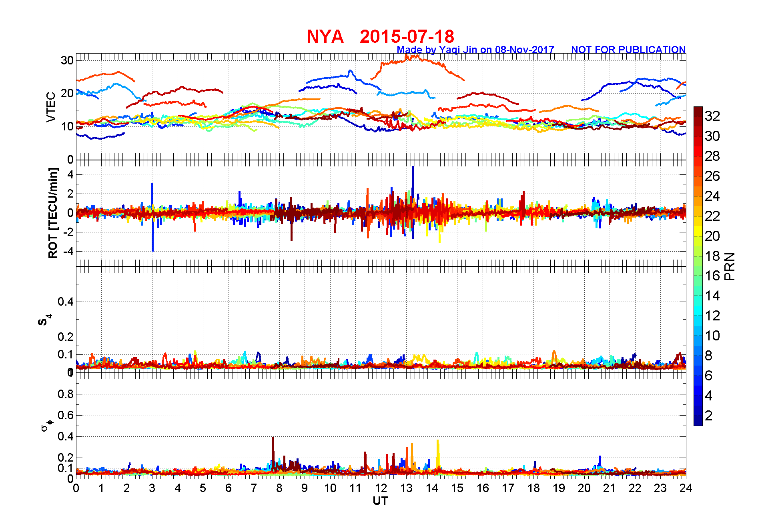Image resolution: width=762 pixels, height=532 pixels.
Task: Click x-axis tick label 0
Action: [76, 488]
